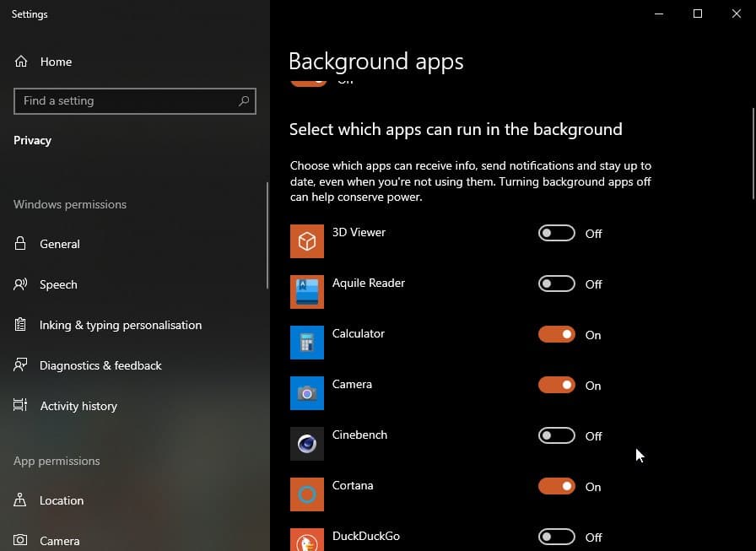Turn on DuckDuckGo background toggle
756x551 pixels.
tap(556, 537)
